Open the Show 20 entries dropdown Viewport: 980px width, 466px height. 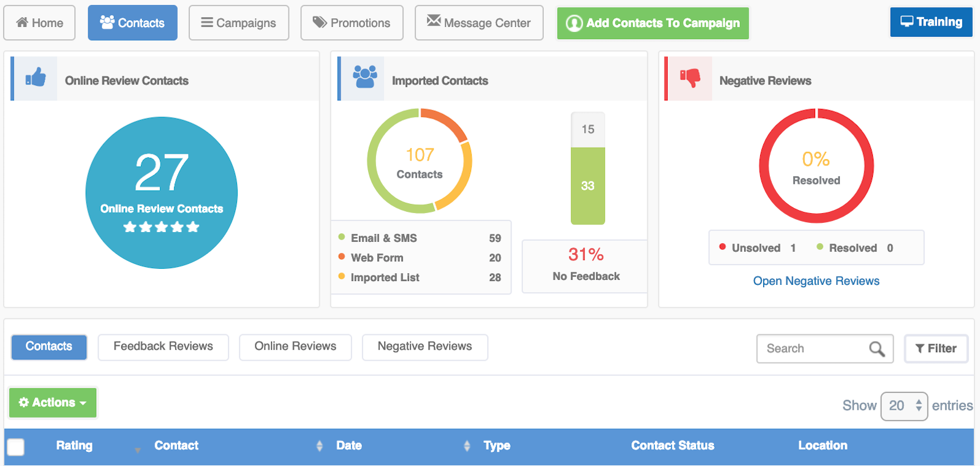tap(904, 406)
